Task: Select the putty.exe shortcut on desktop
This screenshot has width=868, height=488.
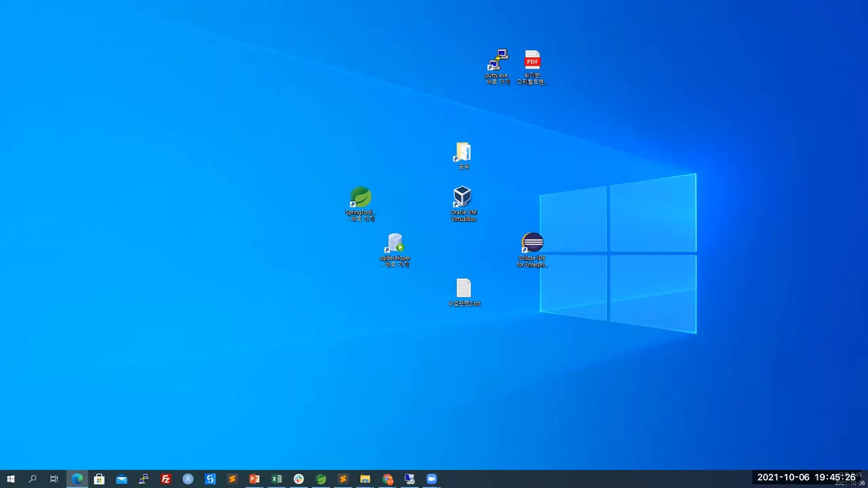Action: [x=498, y=61]
